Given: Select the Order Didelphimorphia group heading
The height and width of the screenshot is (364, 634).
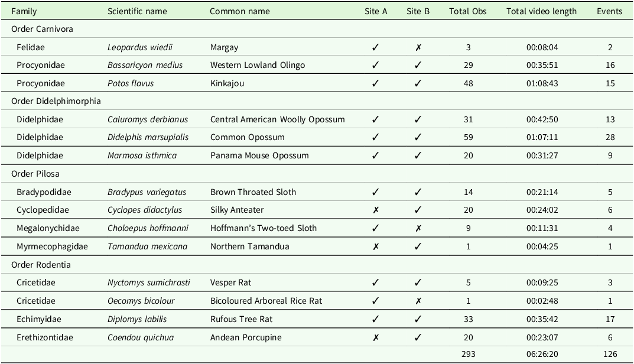Looking at the screenshot, I should tap(56, 101).
